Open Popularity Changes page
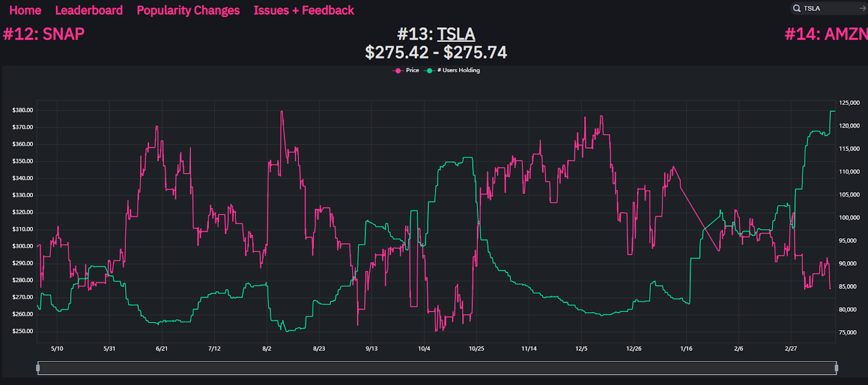Viewport: 868px width, 385px height. coord(188,10)
